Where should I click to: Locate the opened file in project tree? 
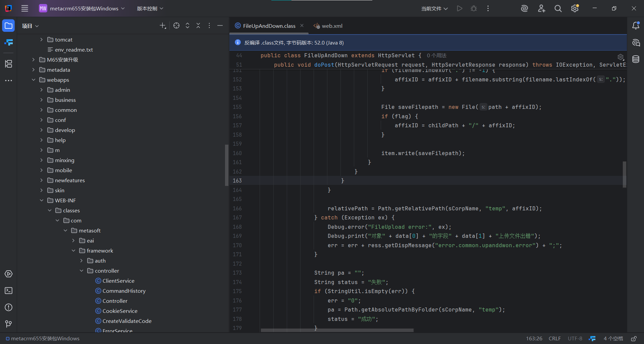pyautogui.click(x=176, y=26)
